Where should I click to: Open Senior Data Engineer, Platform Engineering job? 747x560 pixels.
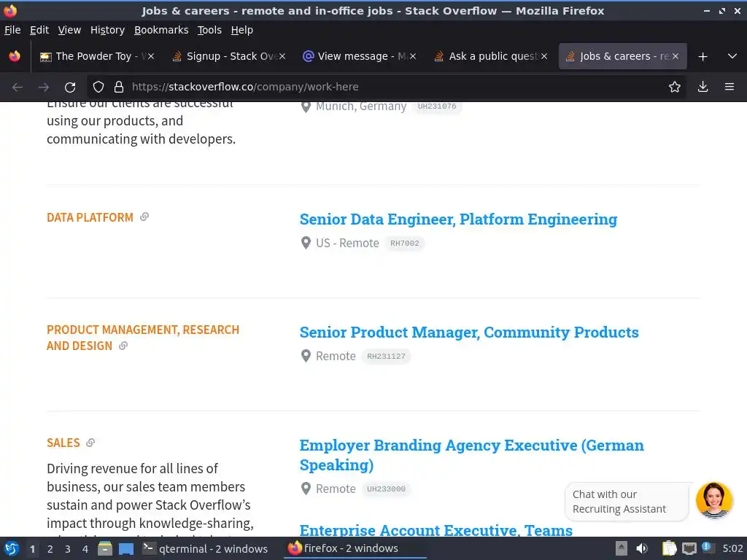coord(458,219)
